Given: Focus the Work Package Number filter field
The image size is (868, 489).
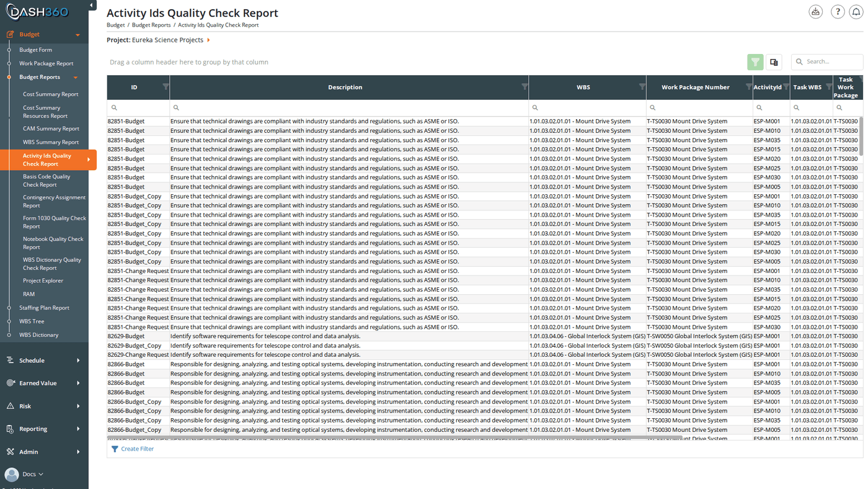Looking at the screenshot, I should click(699, 108).
